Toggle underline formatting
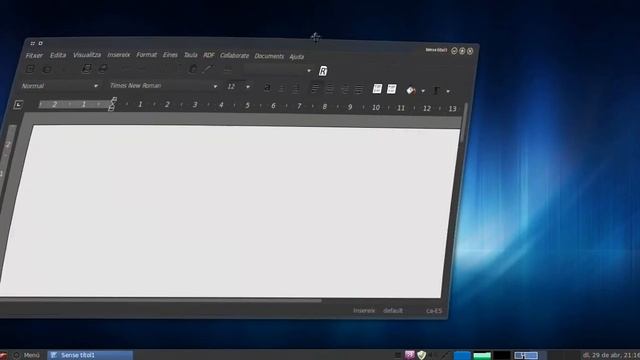 (x=296, y=88)
